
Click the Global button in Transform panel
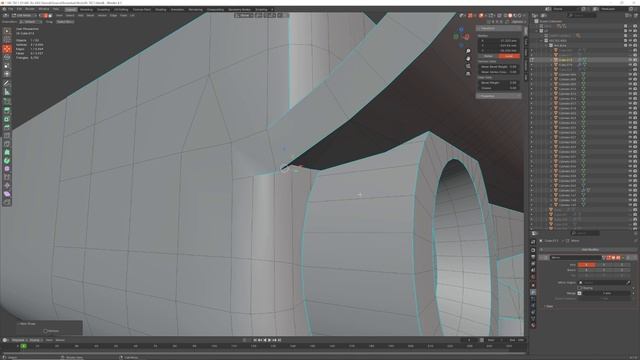[488, 56]
